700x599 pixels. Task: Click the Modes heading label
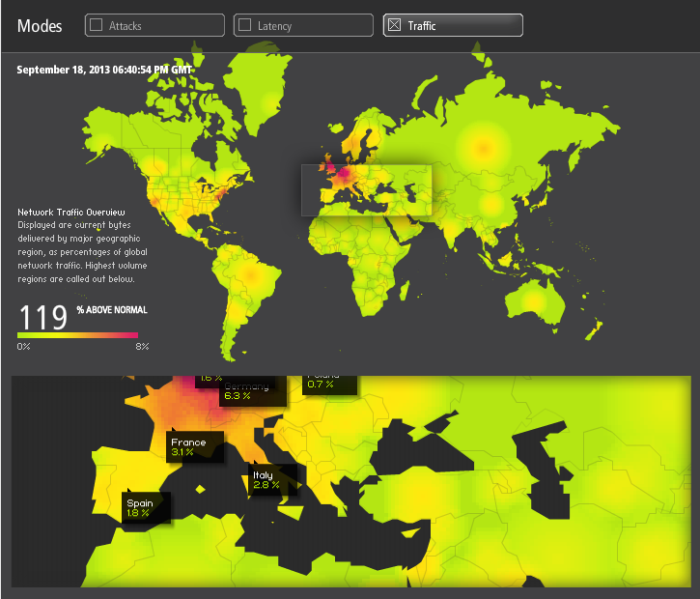40,26
